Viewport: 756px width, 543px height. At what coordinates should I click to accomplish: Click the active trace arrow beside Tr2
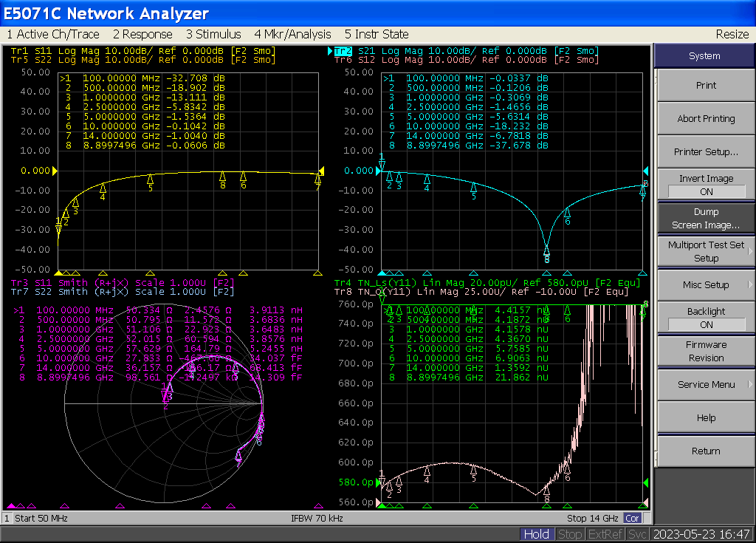pyautogui.click(x=329, y=51)
